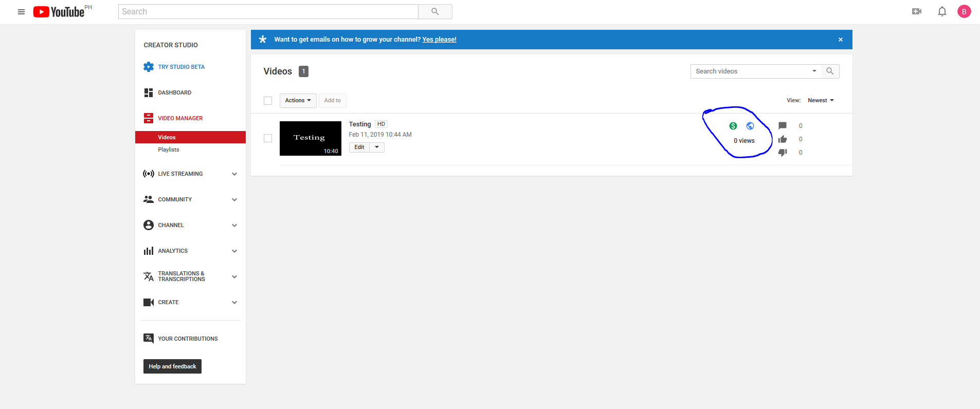Viewport: 980px width, 409px height.
Task: Click the Community people icon
Action: (149, 199)
